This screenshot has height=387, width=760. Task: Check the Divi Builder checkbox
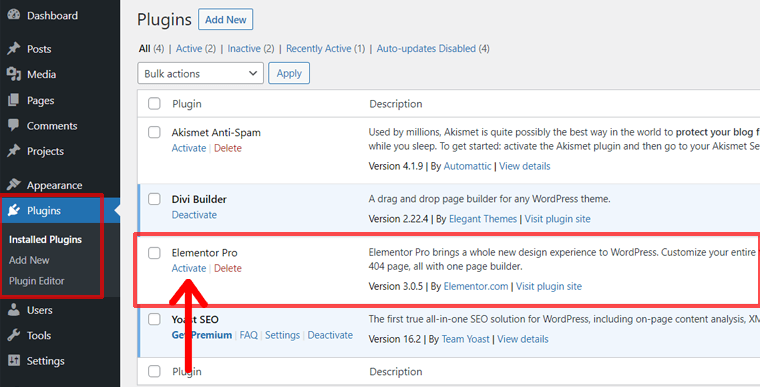tap(154, 199)
